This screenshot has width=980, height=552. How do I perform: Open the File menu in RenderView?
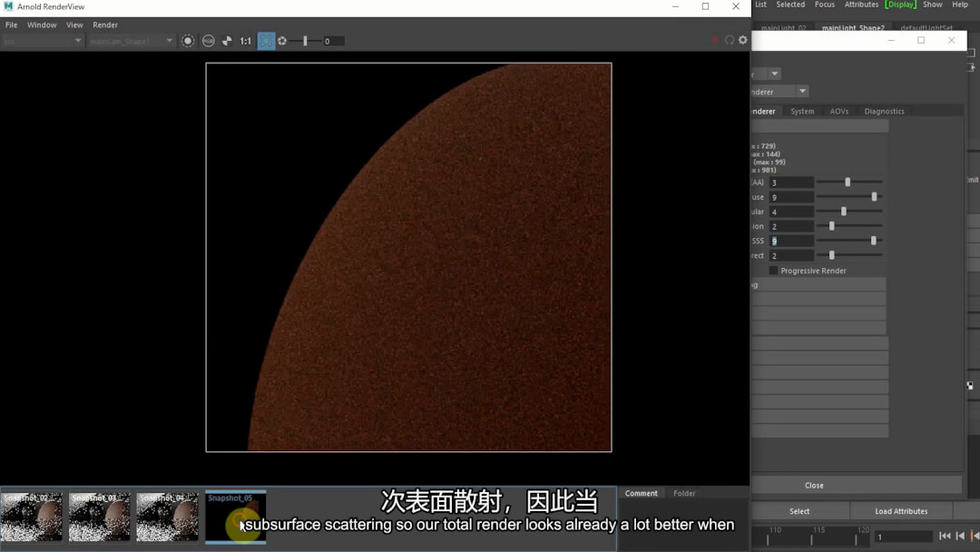click(x=11, y=25)
